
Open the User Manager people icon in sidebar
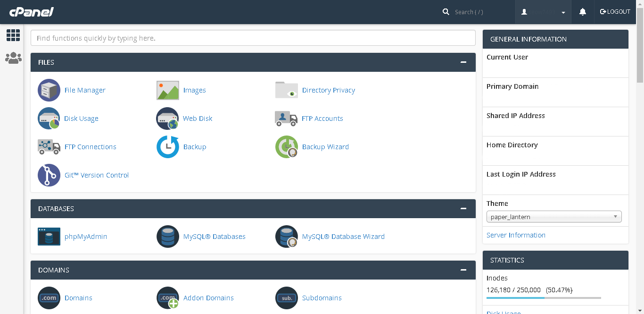(x=13, y=58)
